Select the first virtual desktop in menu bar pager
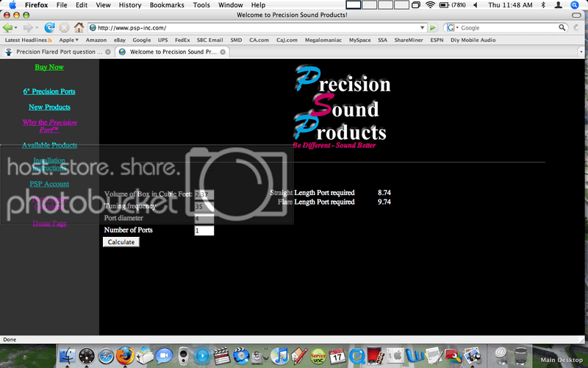 (353, 5)
